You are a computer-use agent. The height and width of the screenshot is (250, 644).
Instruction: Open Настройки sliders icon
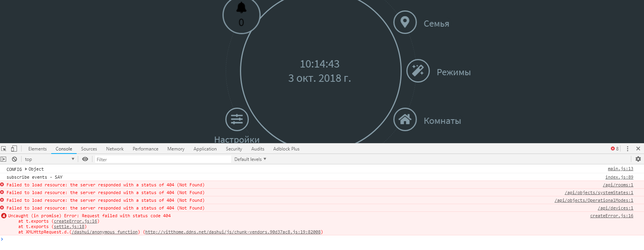237,120
